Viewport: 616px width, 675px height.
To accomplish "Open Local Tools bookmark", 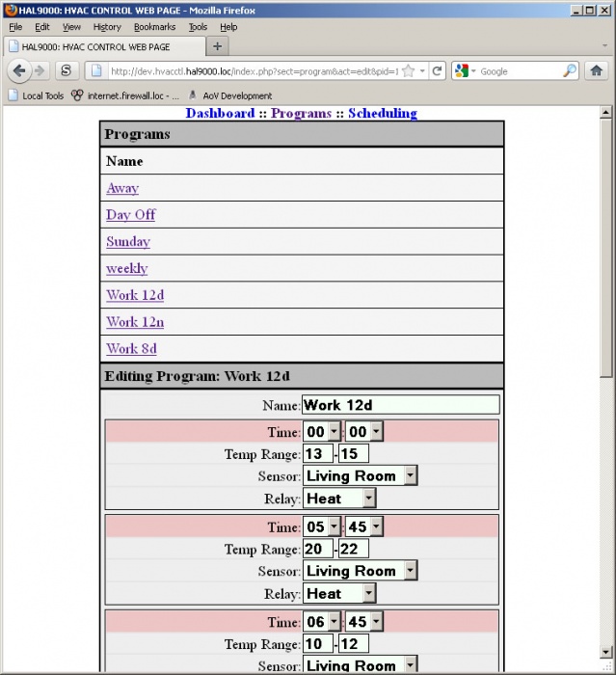I will tap(37, 95).
